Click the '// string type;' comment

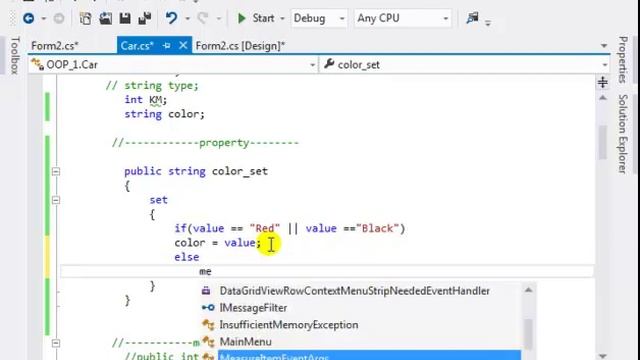point(152,85)
